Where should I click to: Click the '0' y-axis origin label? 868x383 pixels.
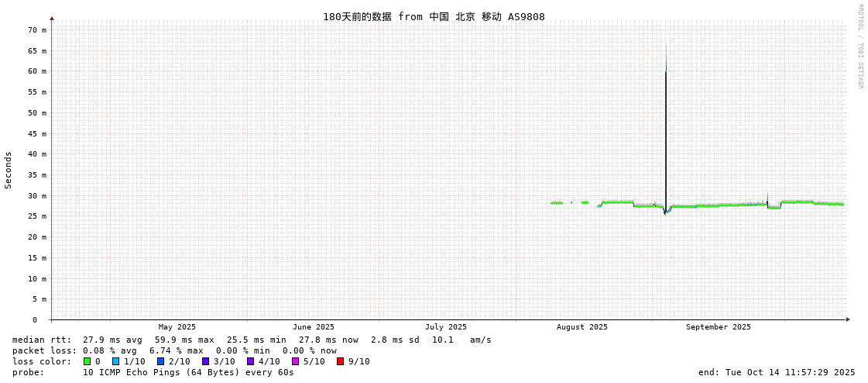coord(35,320)
